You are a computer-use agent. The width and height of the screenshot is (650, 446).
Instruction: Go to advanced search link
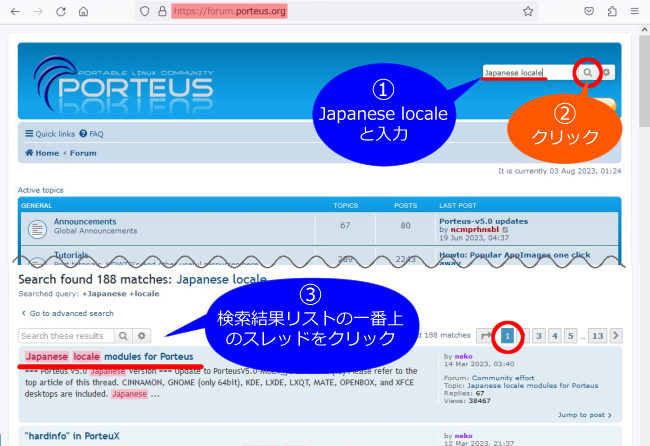click(x=67, y=313)
